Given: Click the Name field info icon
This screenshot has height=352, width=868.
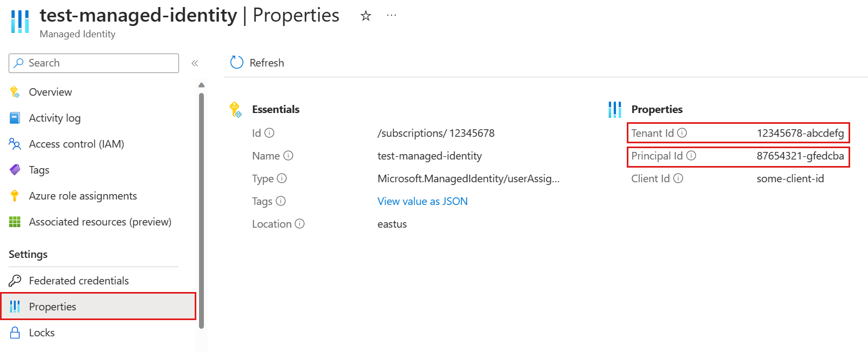Looking at the screenshot, I should [x=288, y=156].
